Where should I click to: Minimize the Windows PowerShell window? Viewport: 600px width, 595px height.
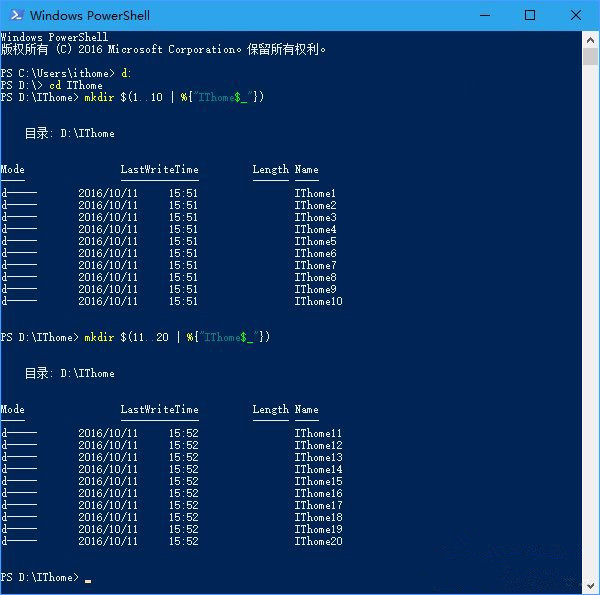click(484, 15)
